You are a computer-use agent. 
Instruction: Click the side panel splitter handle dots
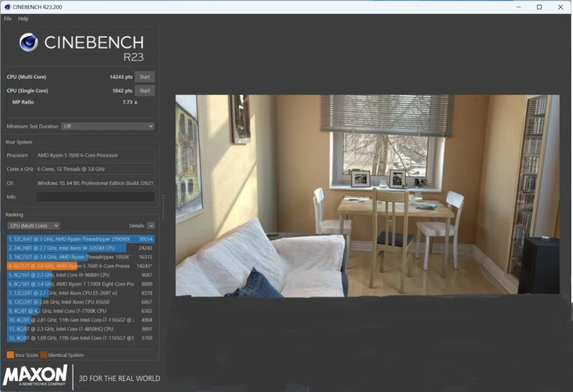pyautogui.click(x=163, y=208)
